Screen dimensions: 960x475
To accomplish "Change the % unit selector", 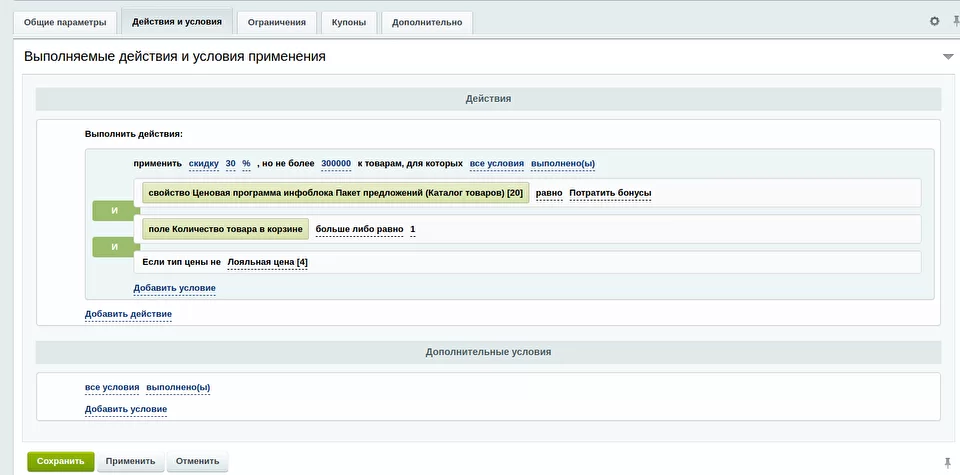I will tap(246, 164).
